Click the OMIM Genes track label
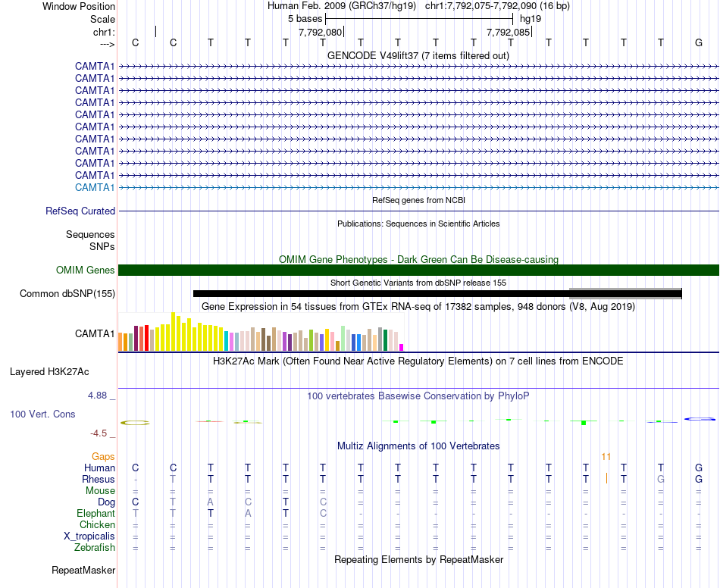Image resolution: width=720 pixels, height=588 pixels. click(85, 270)
